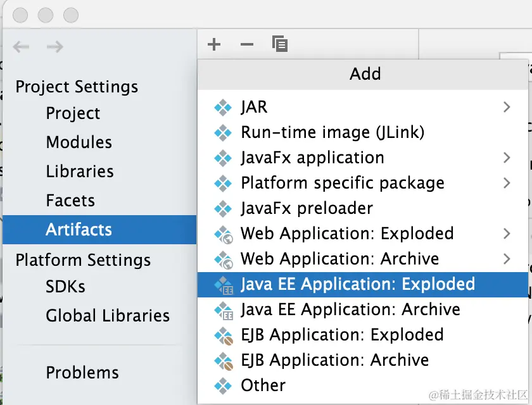Open Facets in Project Settings
Image resolution: width=532 pixels, height=405 pixels.
[x=99, y=201]
